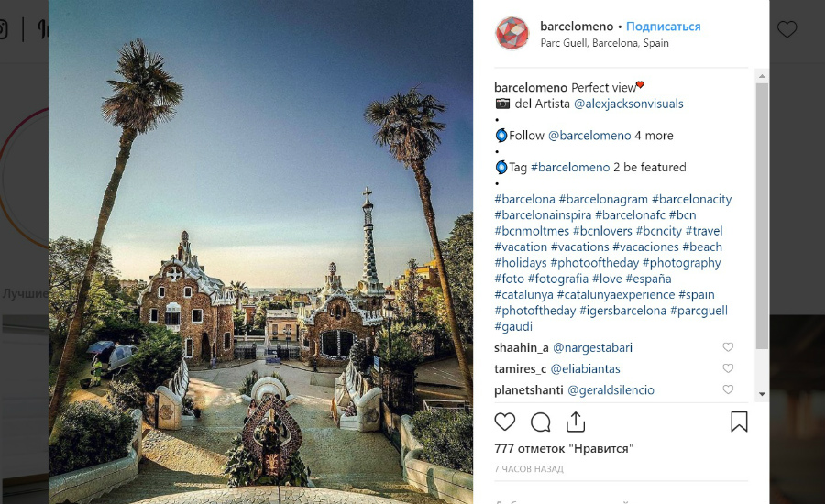Viewport: 825px width, 504px height.
Task: Open the @geraldsilencio mention
Action: tap(610, 390)
